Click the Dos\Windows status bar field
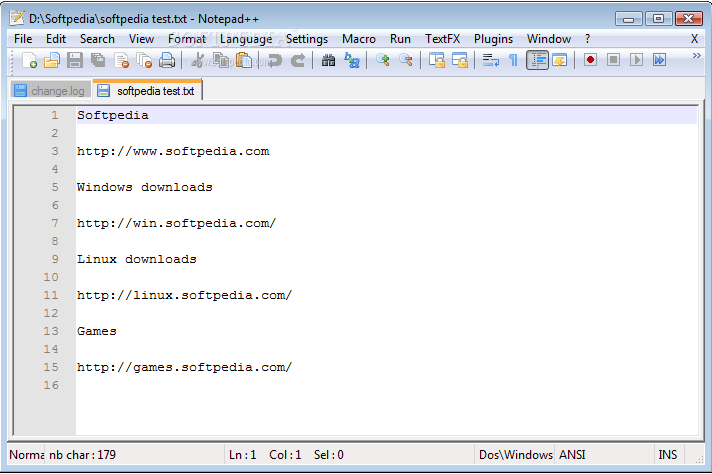712x474 pixels. (516, 454)
